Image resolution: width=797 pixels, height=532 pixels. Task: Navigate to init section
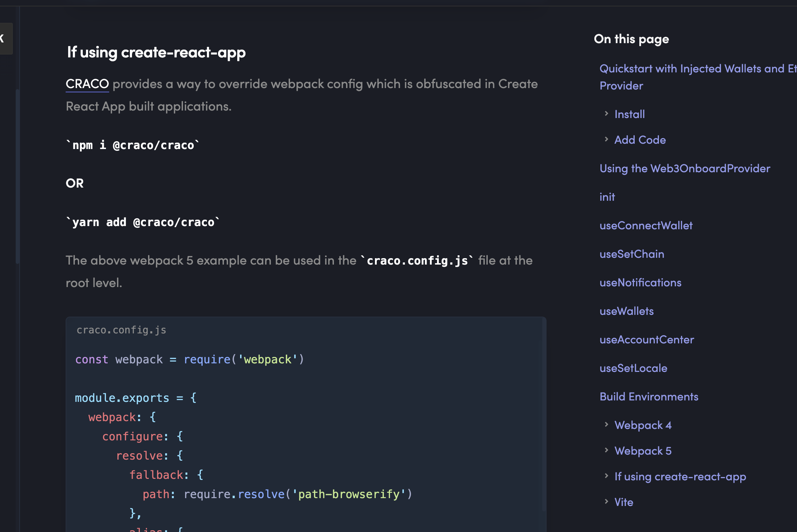click(607, 197)
